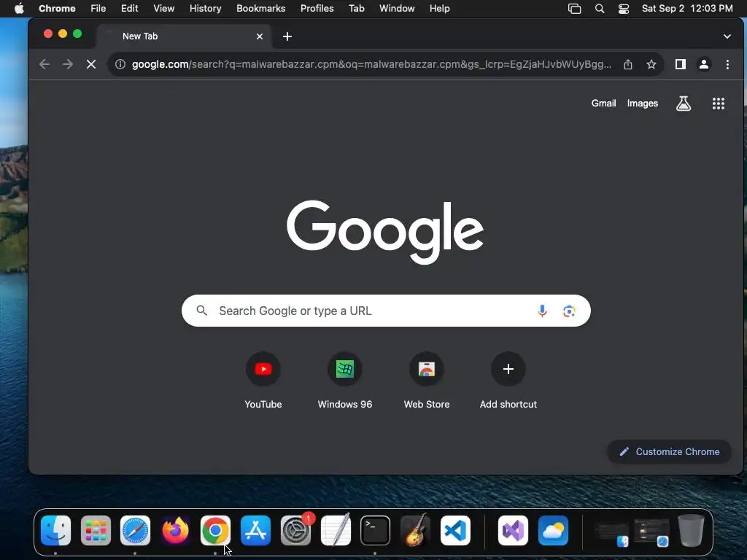This screenshot has width=747, height=560.
Task: View site information icon in address bar
Action: point(120,64)
